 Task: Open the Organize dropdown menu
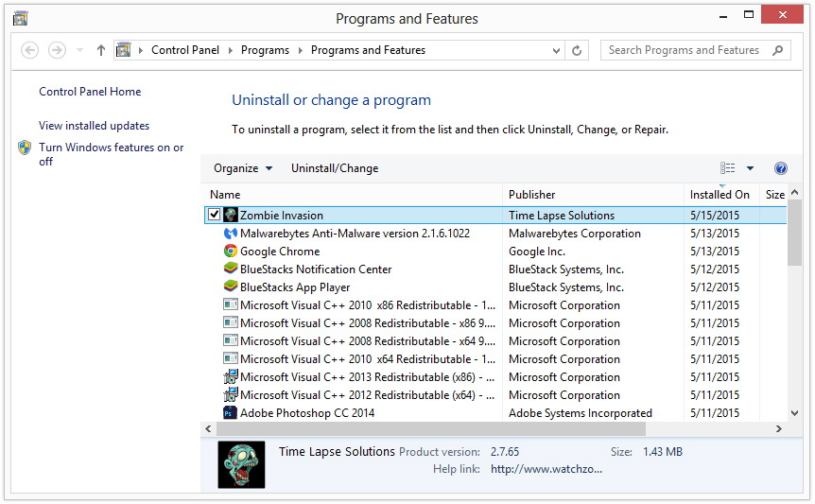(243, 168)
